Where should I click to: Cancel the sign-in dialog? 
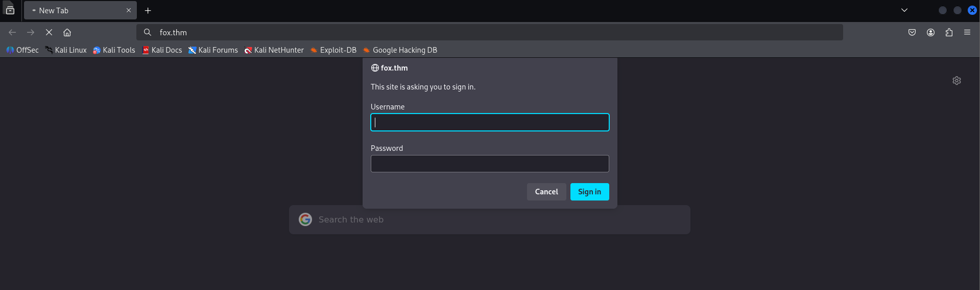pos(546,192)
